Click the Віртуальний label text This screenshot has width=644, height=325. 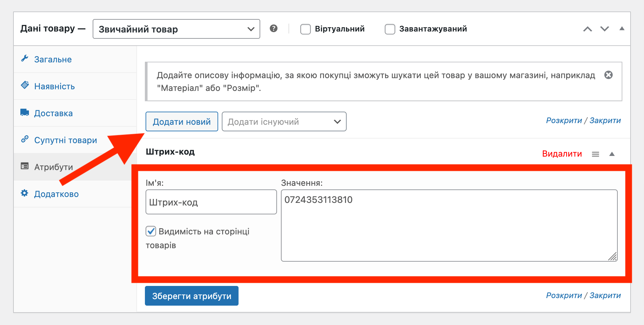click(x=340, y=29)
